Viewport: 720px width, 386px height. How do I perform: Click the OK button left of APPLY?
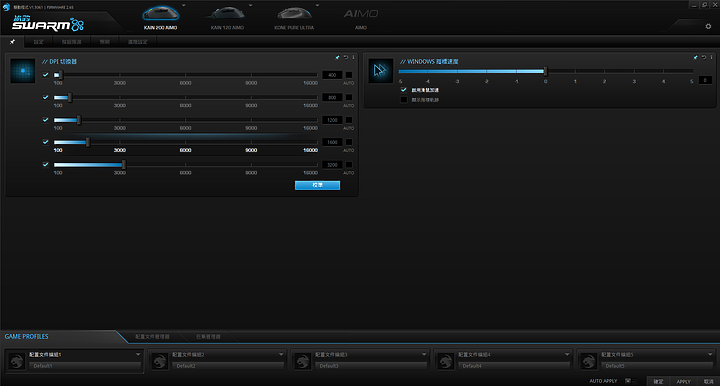(658, 381)
